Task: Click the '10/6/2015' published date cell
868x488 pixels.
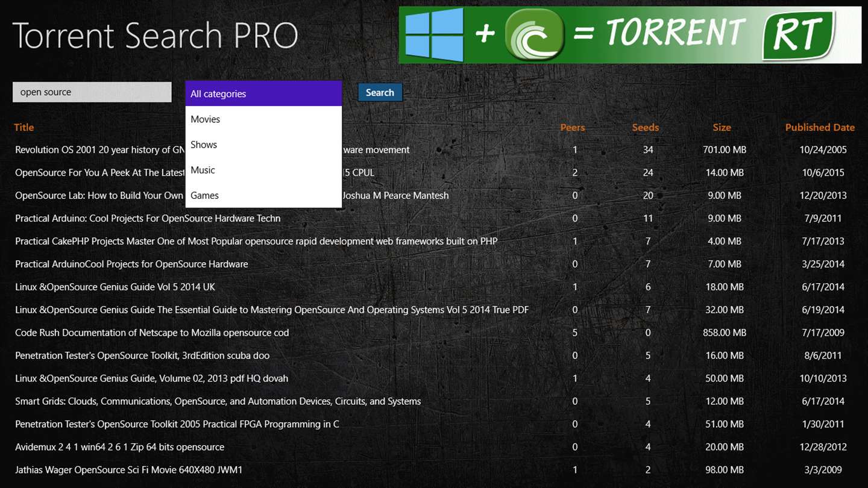Action: [823, 172]
